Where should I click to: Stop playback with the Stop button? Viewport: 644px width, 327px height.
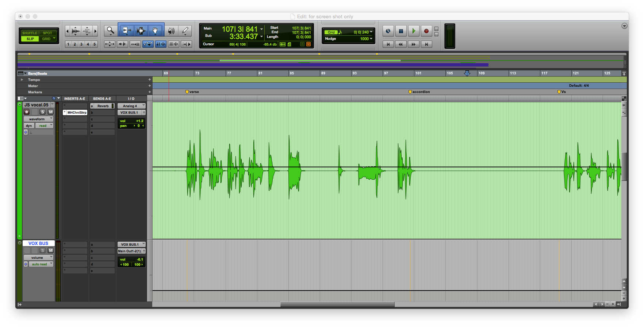tap(401, 31)
